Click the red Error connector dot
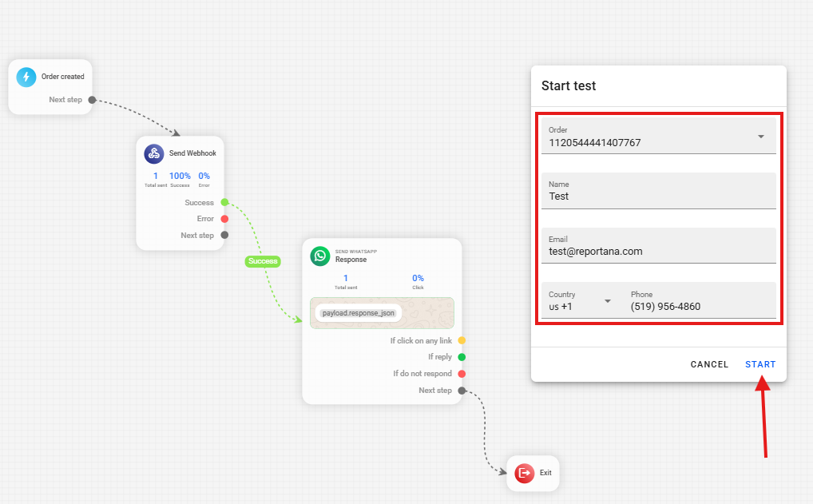The image size is (813, 504). tap(224, 219)
